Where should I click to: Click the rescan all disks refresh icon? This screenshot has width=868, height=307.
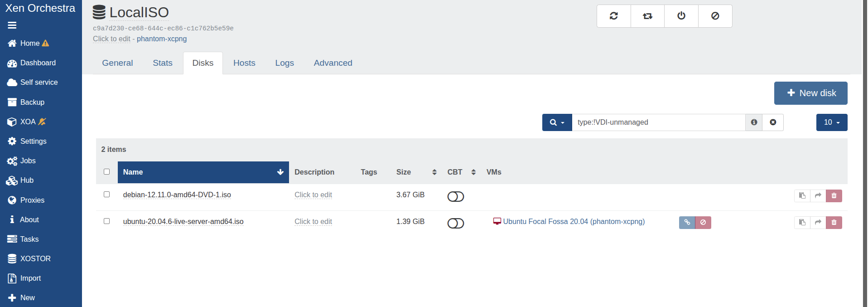613,16
